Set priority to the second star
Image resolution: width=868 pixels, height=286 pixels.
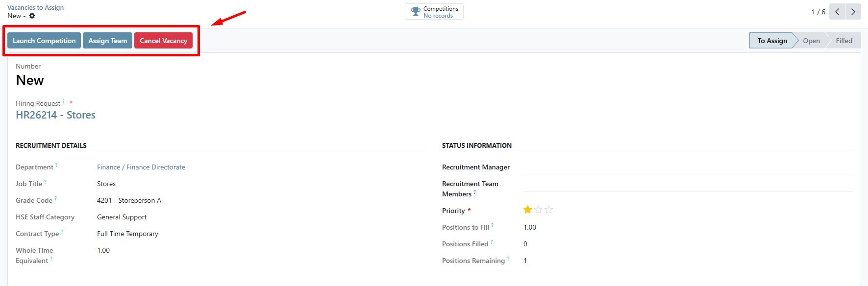pos(538,210)
